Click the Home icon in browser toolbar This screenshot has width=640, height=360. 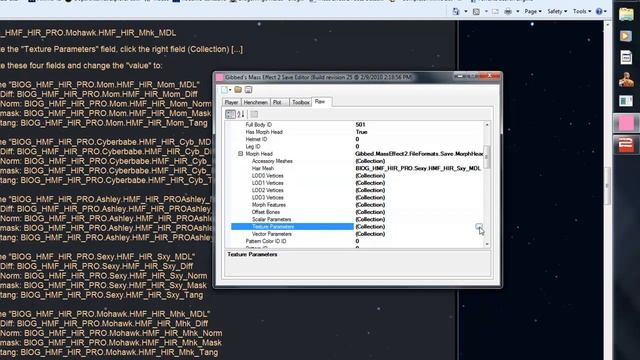tap(456, 11)
